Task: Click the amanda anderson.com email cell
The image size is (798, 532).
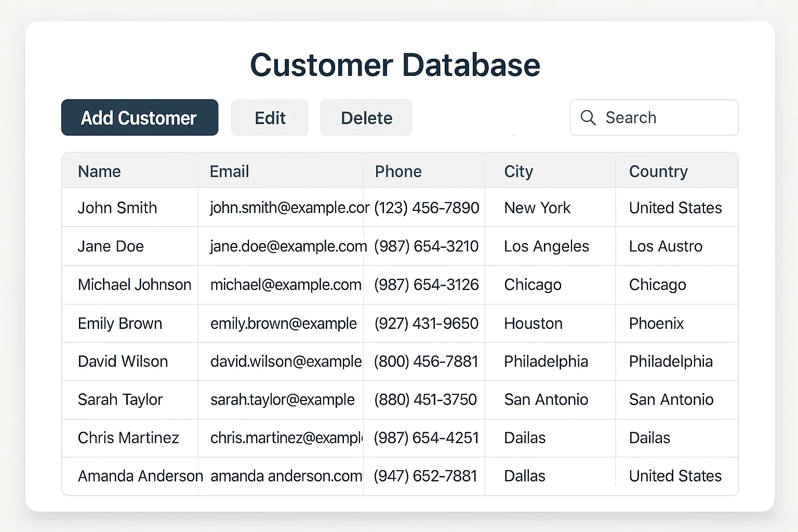Action: tap(281, 476)
